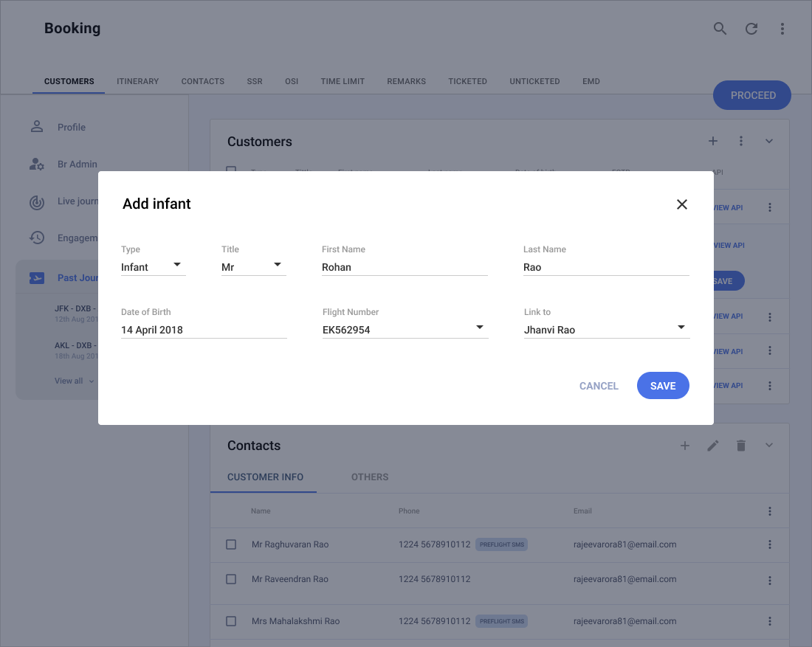Click Mr Raveendran Rao's email address
The image size is (812, 647).
(x=625, y=579)
